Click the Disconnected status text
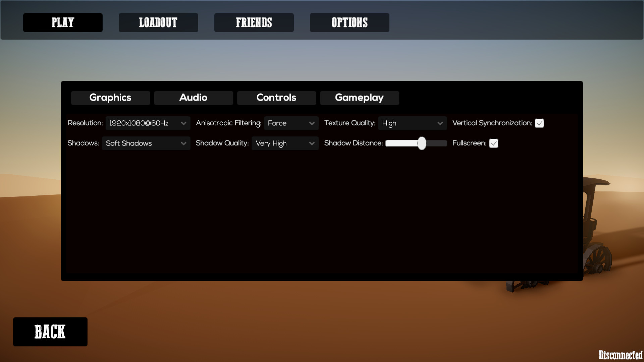The width and height of the screenshot is (644, 362). click(620, 355)
